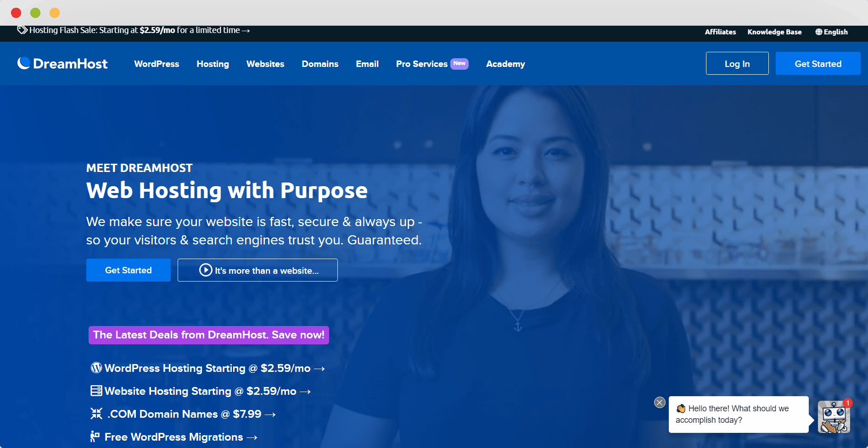Click the globe icon next to English
Image resolution: width=868 pixels, height=448 pixels.
(818, 32)
